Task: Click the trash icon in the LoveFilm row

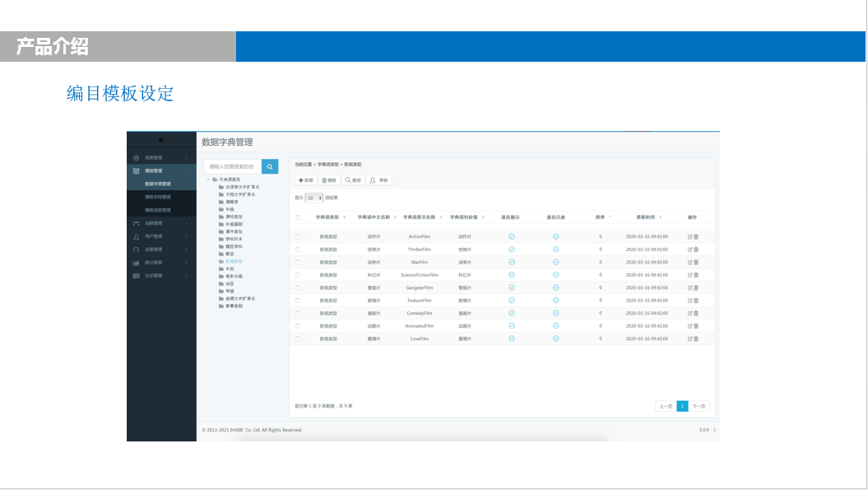Action: [696, 338]
